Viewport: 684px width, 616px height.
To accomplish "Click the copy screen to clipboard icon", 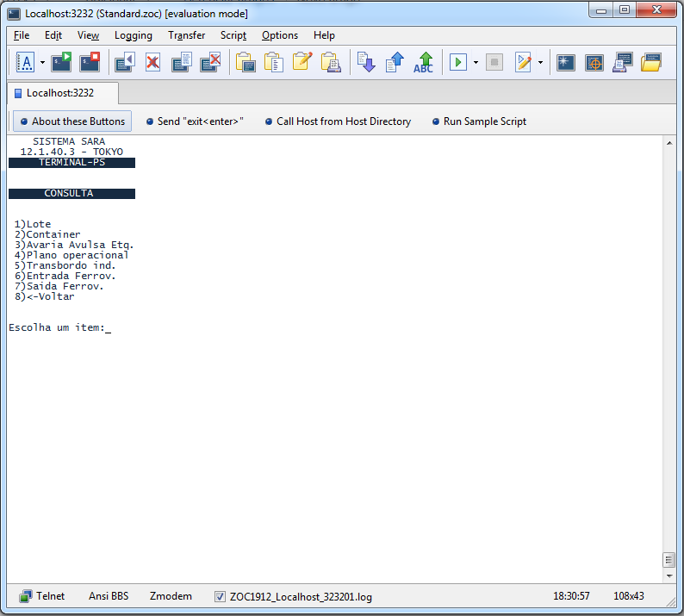I will (x=246, y=62).
